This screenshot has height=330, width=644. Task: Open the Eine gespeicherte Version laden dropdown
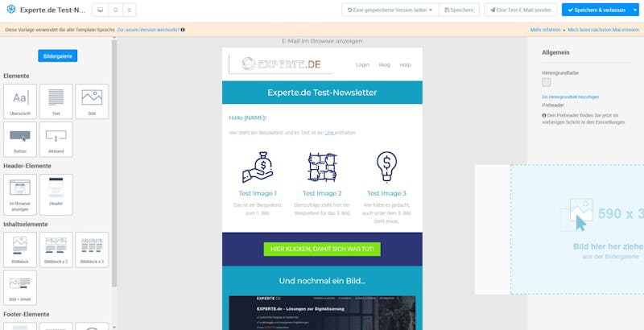390,10
